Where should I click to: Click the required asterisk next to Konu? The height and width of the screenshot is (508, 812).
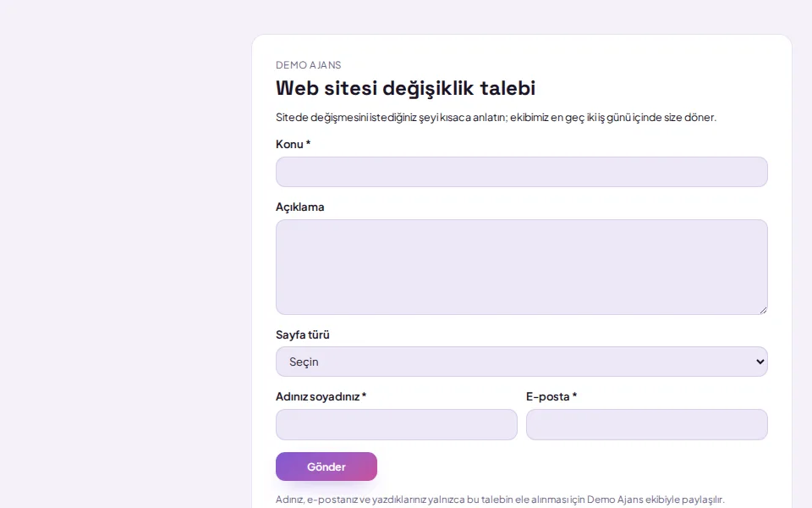click(x=308, y=143)
